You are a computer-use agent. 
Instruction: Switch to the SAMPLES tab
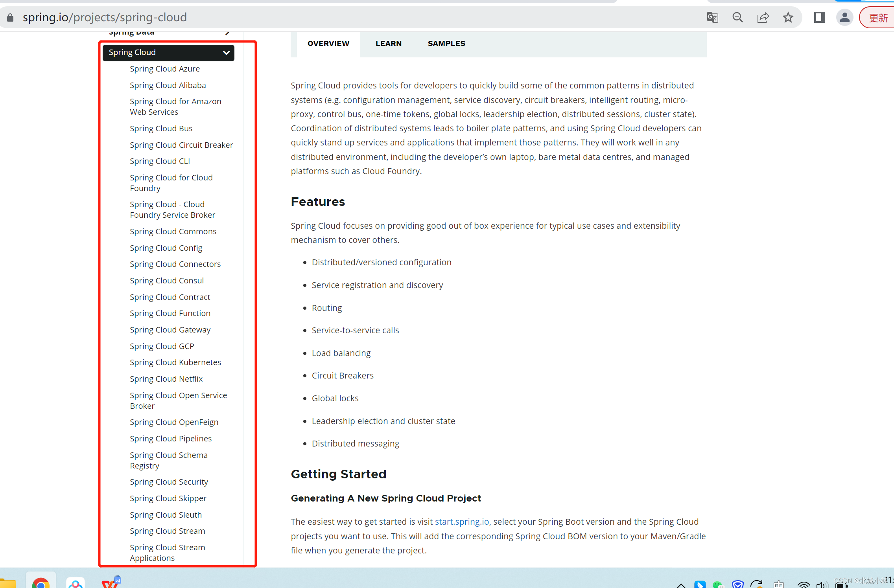pyautogui.click(x=446, y=44)
